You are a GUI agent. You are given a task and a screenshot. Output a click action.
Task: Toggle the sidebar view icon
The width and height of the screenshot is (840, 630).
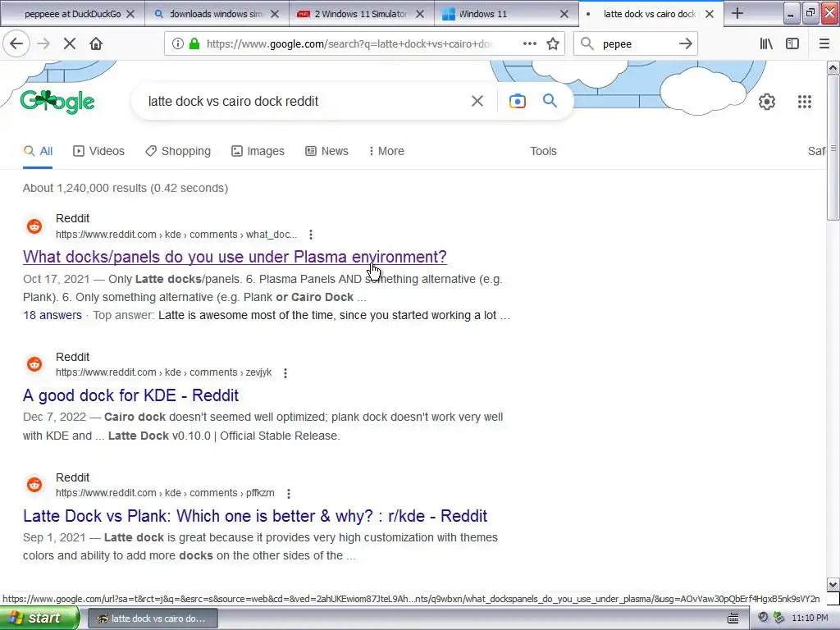pos(792,44)
